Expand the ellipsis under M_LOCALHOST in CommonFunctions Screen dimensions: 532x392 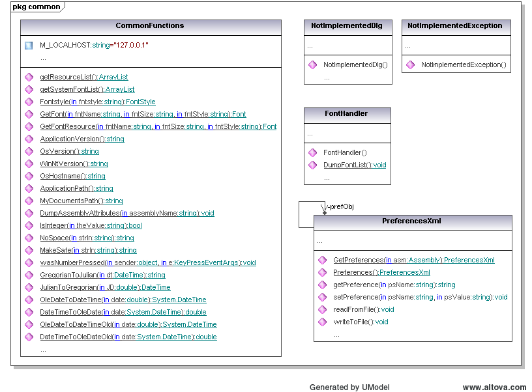tap(43, 59)
